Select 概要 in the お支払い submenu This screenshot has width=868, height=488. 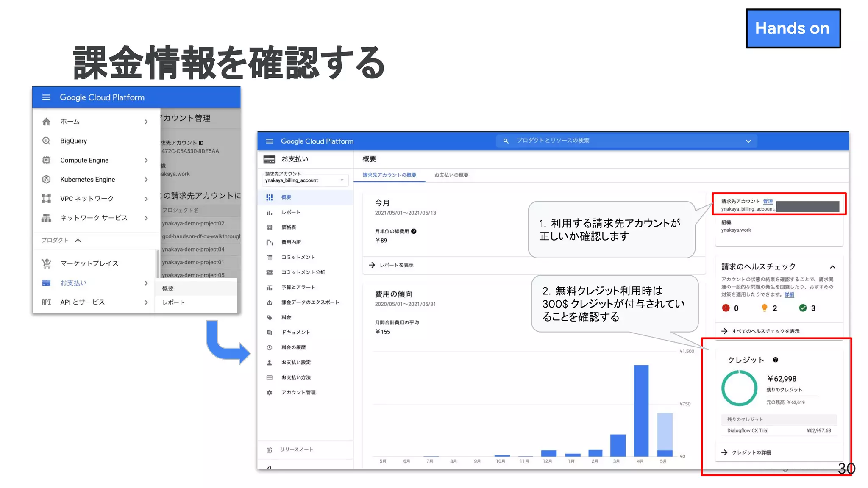[196, 288]
